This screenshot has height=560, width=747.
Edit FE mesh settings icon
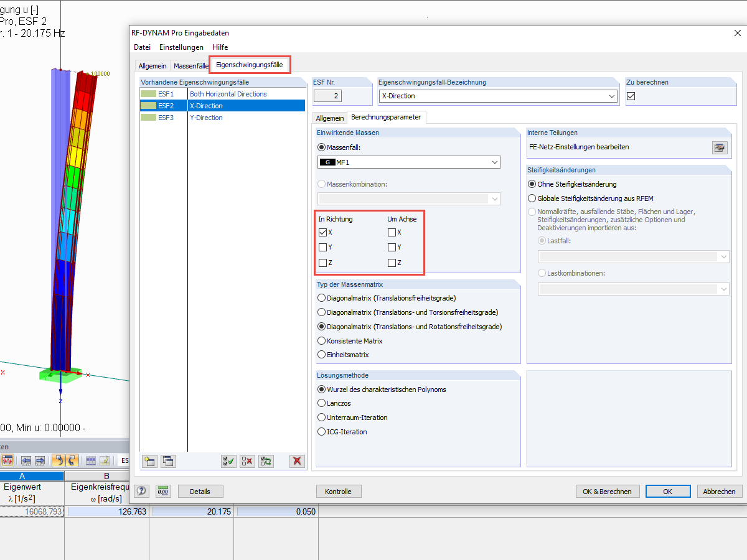pyautogui.click(x=720, y=147)
